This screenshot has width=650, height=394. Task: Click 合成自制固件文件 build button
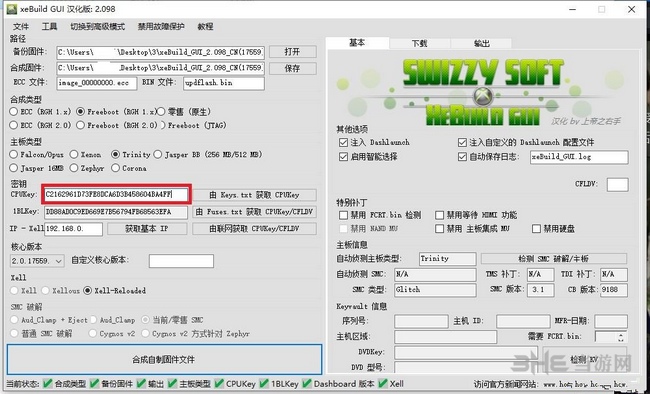(x=164, y=359)
